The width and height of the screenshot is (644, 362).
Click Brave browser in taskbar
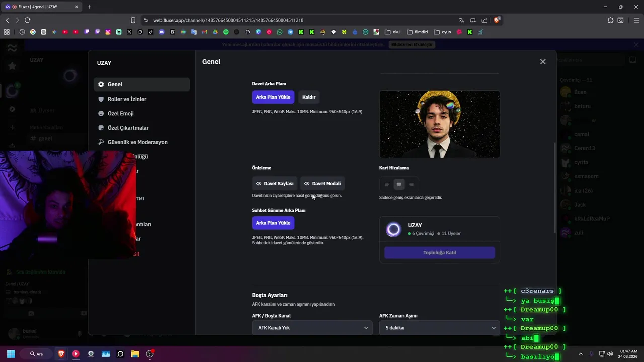(x=61, y=354)
